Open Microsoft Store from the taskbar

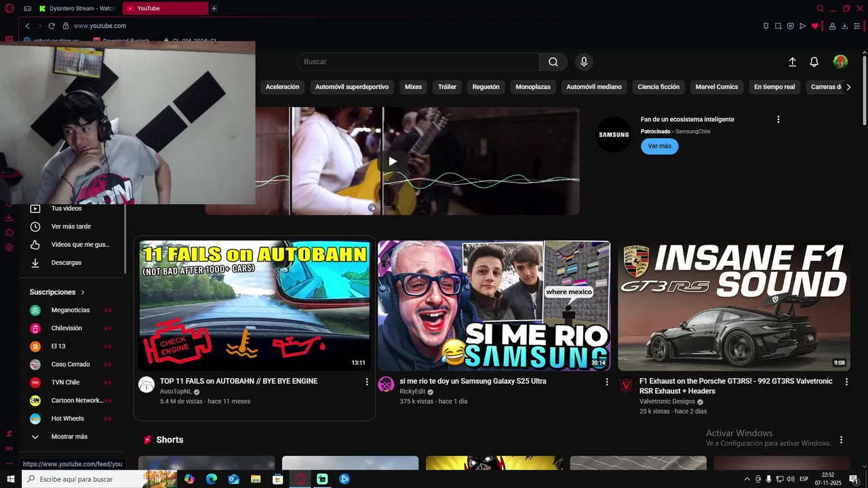click(x=278, y=479)
